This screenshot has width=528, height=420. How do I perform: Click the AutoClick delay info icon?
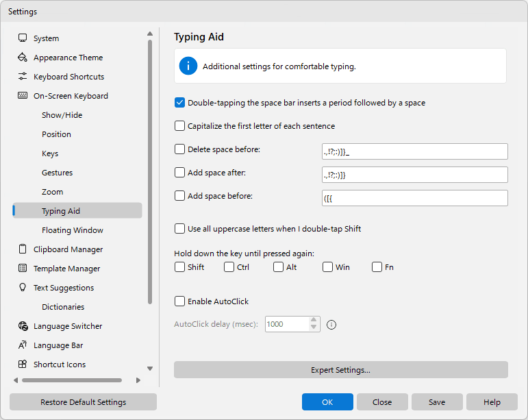pyautogui.click(x=331, y=325)
